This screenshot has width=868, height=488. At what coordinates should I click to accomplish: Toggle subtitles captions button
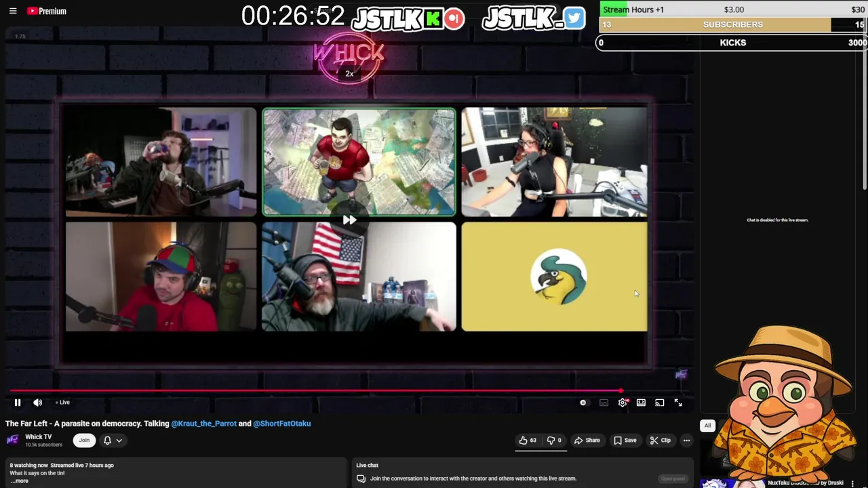pyautogui.click(x=604, y=403)
